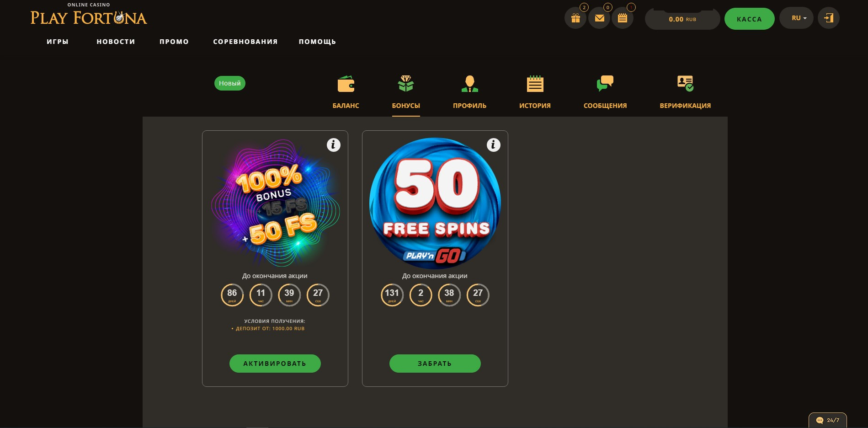Click the calendar notepad icon in header
This screenshot has width=868, height=428.
coord(623,18)
